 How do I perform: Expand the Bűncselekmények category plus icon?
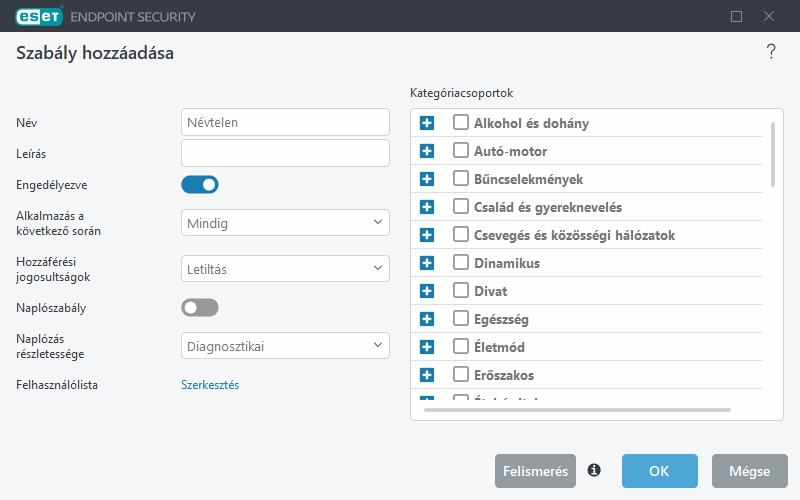point(427,179)
